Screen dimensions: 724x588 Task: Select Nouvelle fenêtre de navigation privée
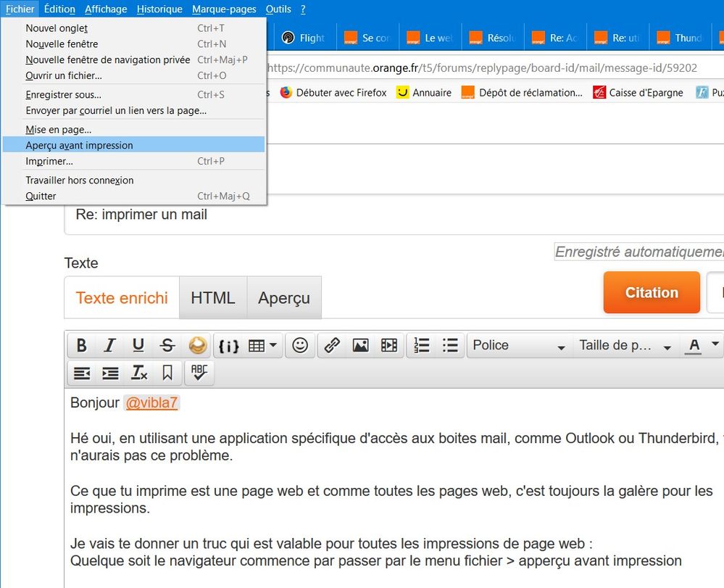click(134, 59)
